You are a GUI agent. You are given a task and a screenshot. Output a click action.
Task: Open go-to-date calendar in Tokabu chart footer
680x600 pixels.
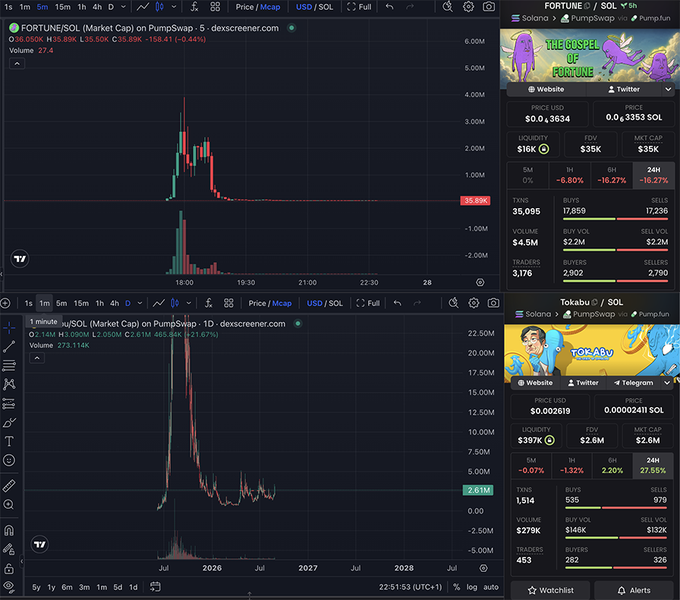[155, 587]
